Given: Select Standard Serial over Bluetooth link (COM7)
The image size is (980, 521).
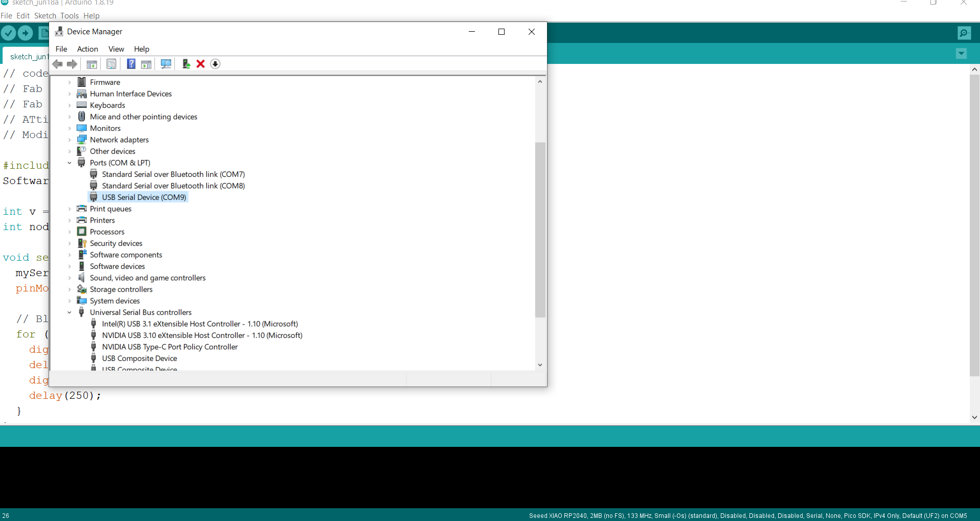Looking at the screenshot, I should 173,174.
